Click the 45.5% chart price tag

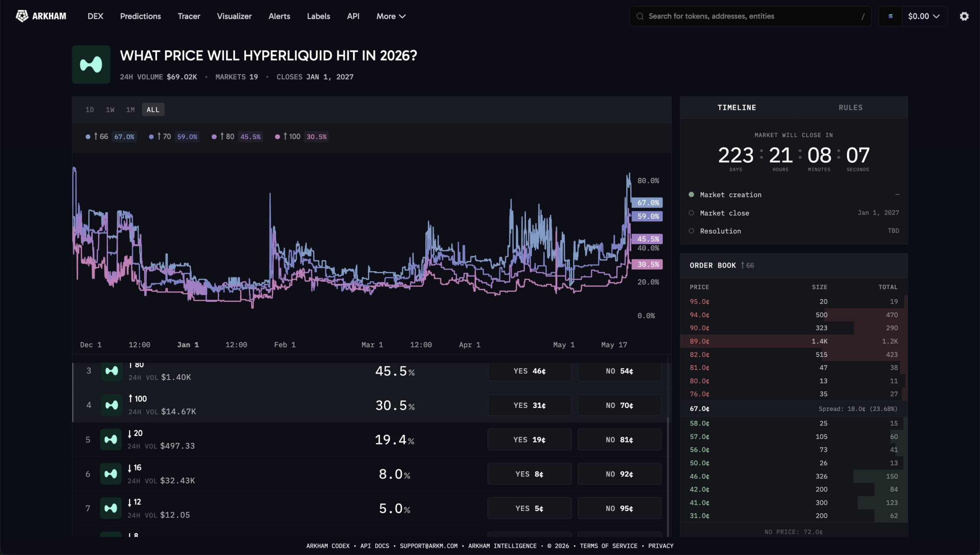pos(647,239)
